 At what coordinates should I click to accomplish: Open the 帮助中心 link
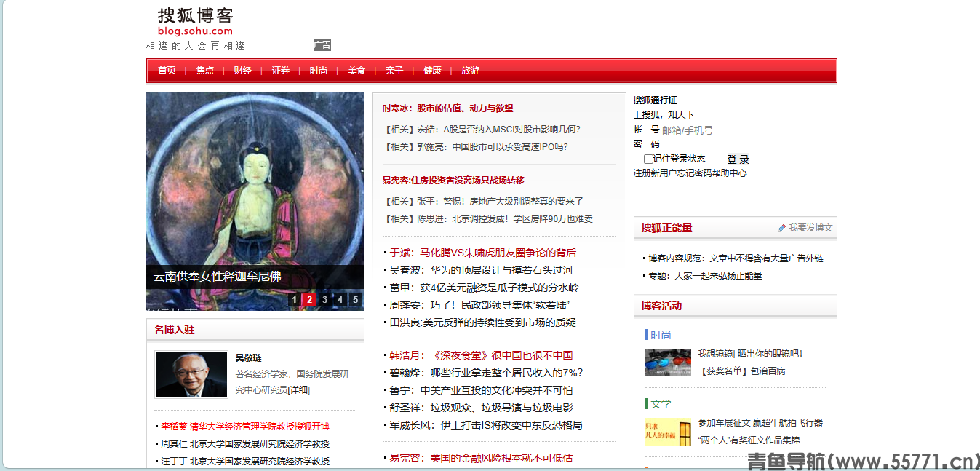click(729, 173)
